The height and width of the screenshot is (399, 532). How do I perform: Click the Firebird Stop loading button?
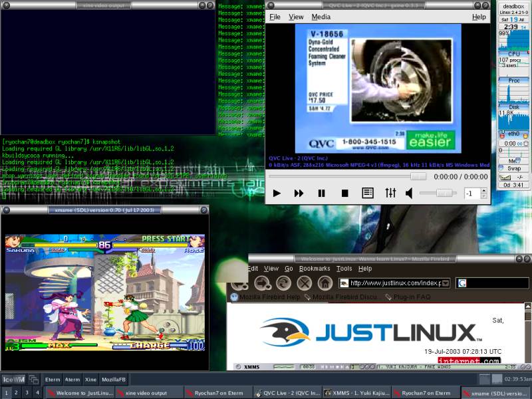[x=305, y=283]
